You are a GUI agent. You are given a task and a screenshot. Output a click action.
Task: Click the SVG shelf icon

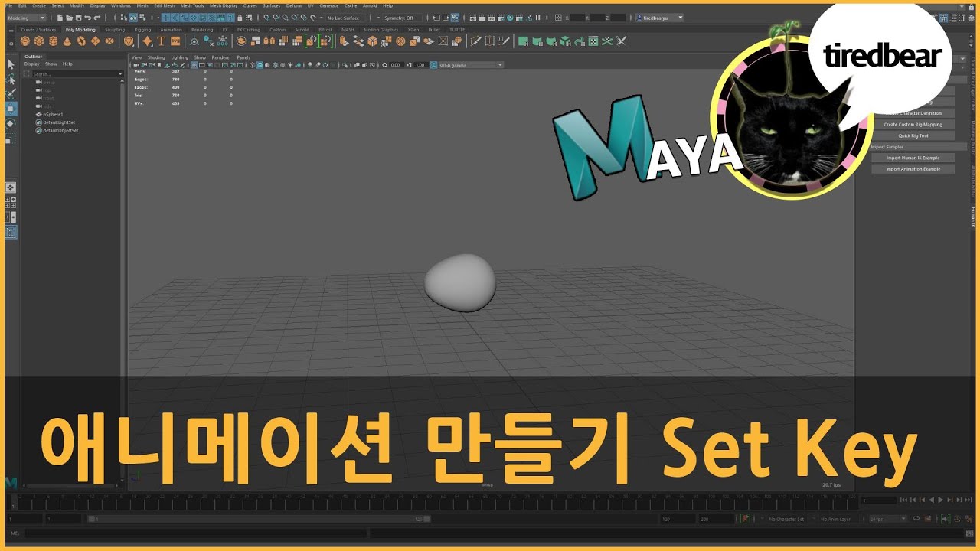point(175,41)
